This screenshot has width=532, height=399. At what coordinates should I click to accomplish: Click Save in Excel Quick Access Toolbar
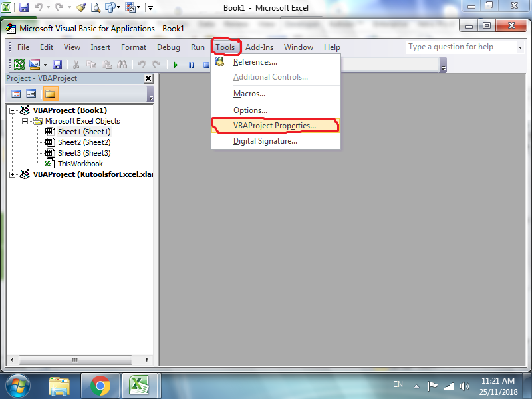click(x=24, y=7)
